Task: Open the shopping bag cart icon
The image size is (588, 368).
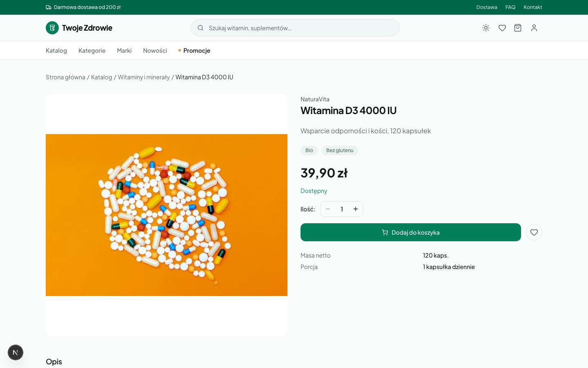Action: (x=518, y=28)
